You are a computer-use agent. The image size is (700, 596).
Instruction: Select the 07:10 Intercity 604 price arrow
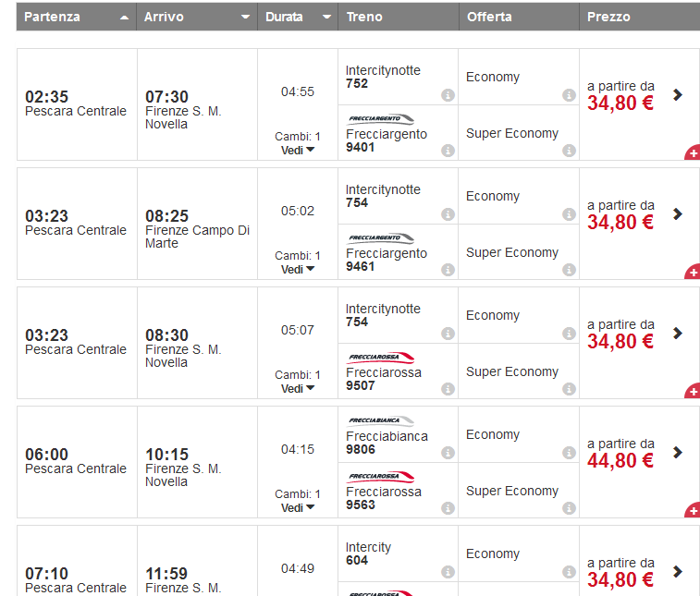(678, 571)
